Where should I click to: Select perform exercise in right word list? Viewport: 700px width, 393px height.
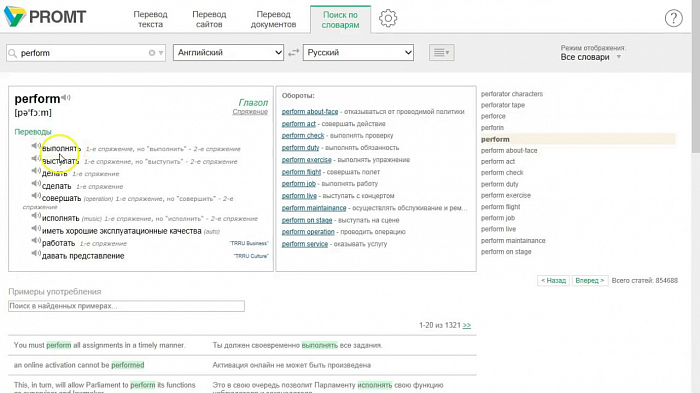coord(506,195)
